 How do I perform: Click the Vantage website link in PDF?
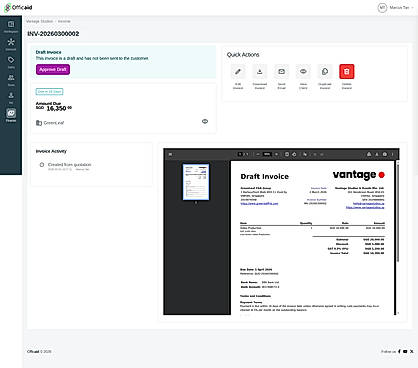click(x=365, y=207)
